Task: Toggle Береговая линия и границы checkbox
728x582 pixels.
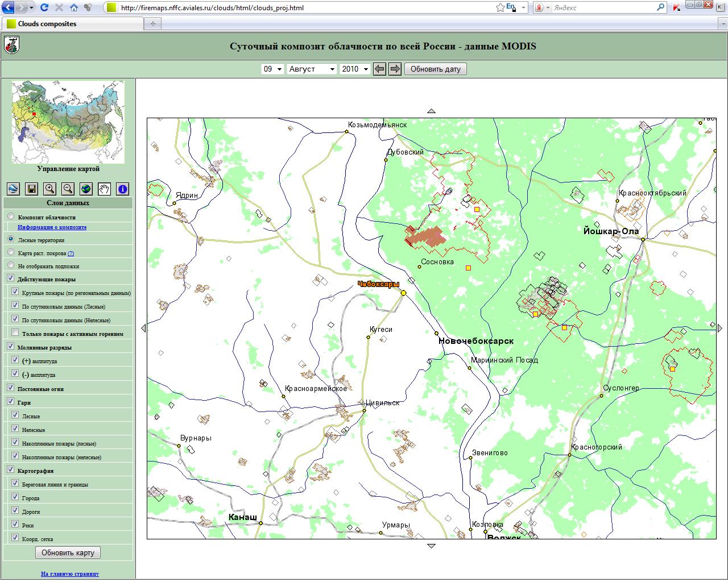Action: click(15, 483)
